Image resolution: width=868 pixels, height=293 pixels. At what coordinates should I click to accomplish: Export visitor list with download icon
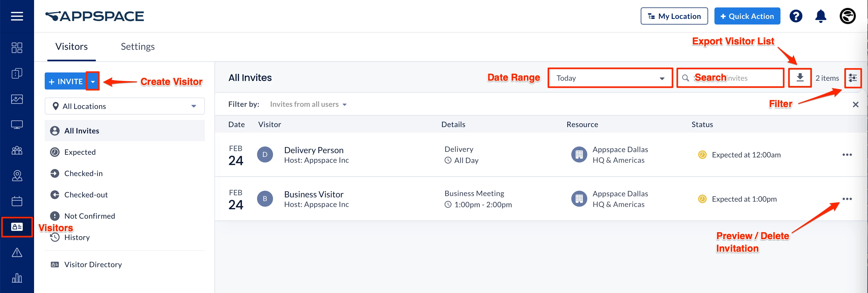click(800, 78)
